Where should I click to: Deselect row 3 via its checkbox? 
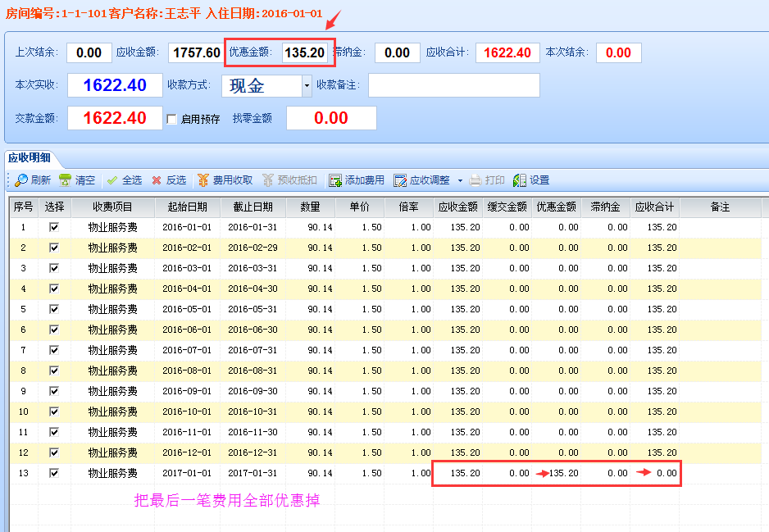pyautogui.click(x=54, y=268)
